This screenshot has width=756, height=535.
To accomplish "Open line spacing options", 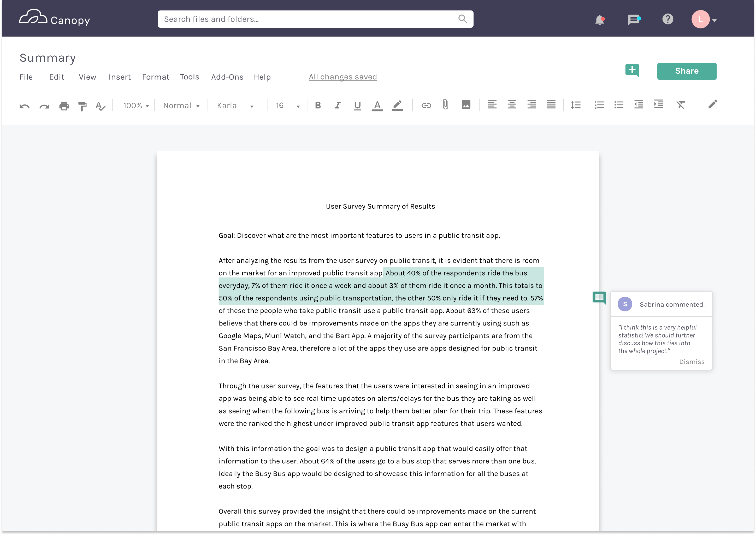I will coord(575,105).
